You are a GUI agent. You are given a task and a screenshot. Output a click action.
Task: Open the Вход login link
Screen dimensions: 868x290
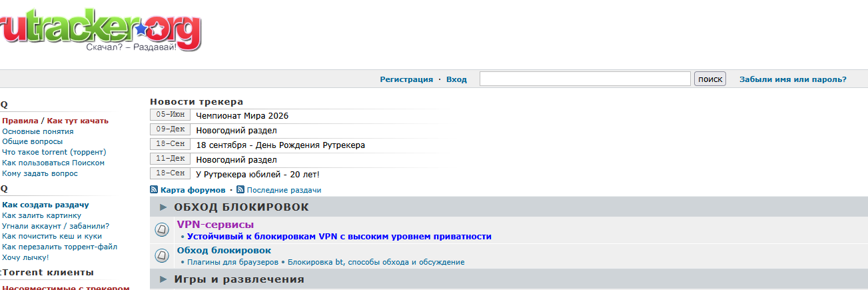click(x=456, y=79)
